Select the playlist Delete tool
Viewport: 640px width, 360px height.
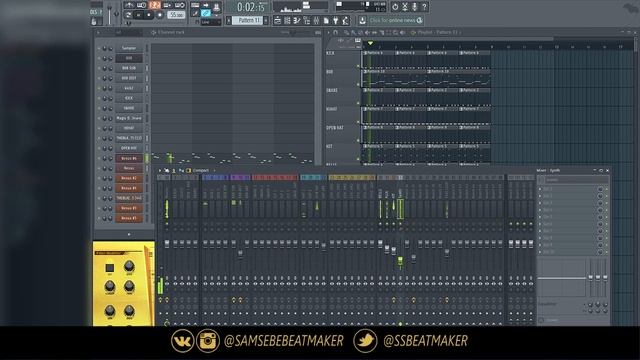point(360,32)
